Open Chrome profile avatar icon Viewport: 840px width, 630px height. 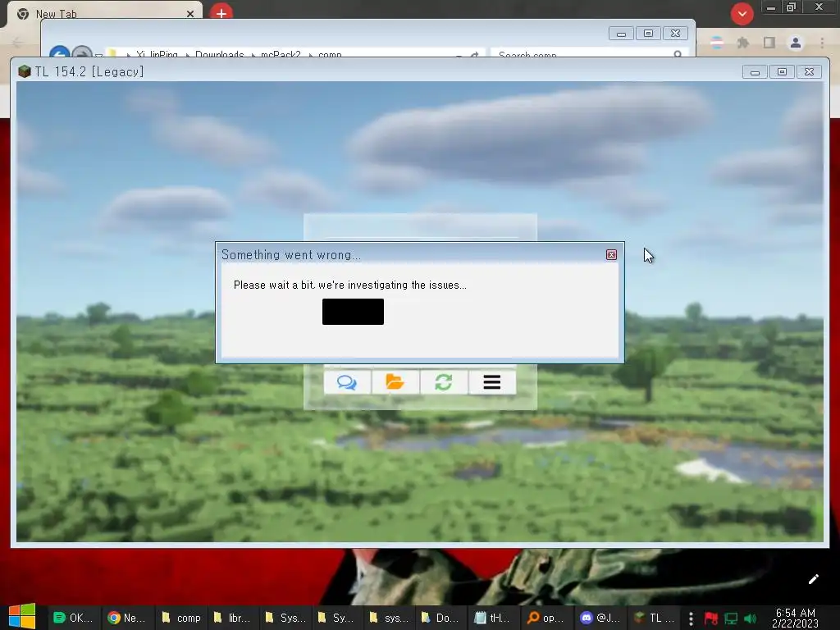[x=796, y=43]
